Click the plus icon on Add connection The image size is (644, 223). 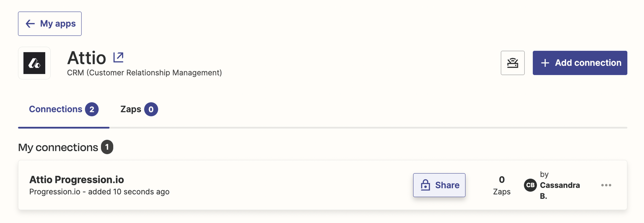coord(545,63)
